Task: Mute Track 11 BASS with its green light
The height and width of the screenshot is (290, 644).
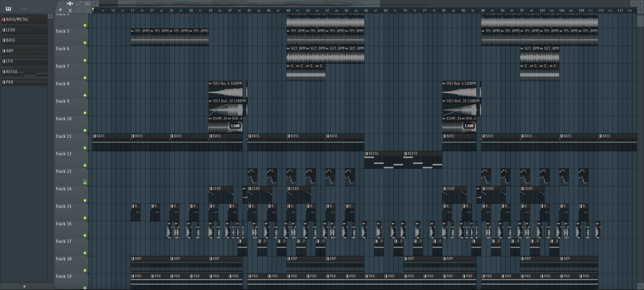Action: tap(85, 148)
